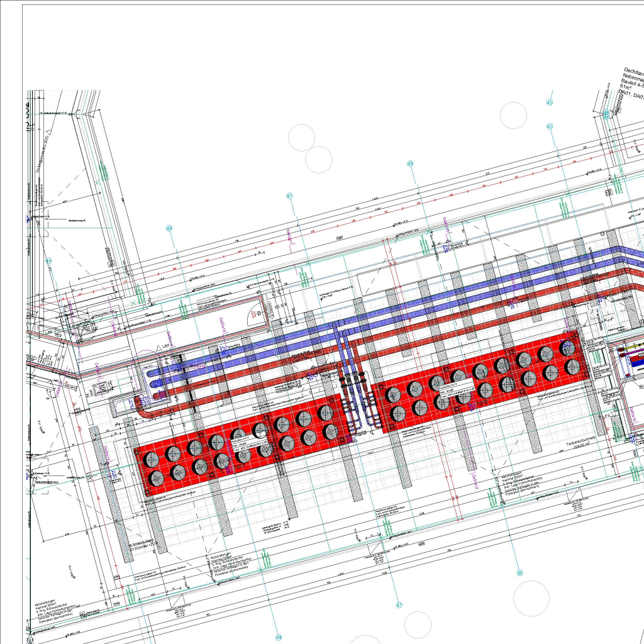
Task: Select the bottom grid axis marker 46
Action: click(x=519, y=573)
